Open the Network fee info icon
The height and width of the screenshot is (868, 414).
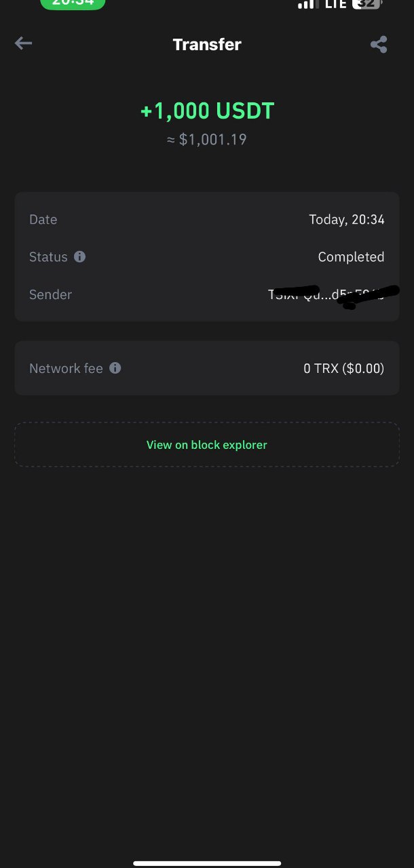click(x=115, y=368)
